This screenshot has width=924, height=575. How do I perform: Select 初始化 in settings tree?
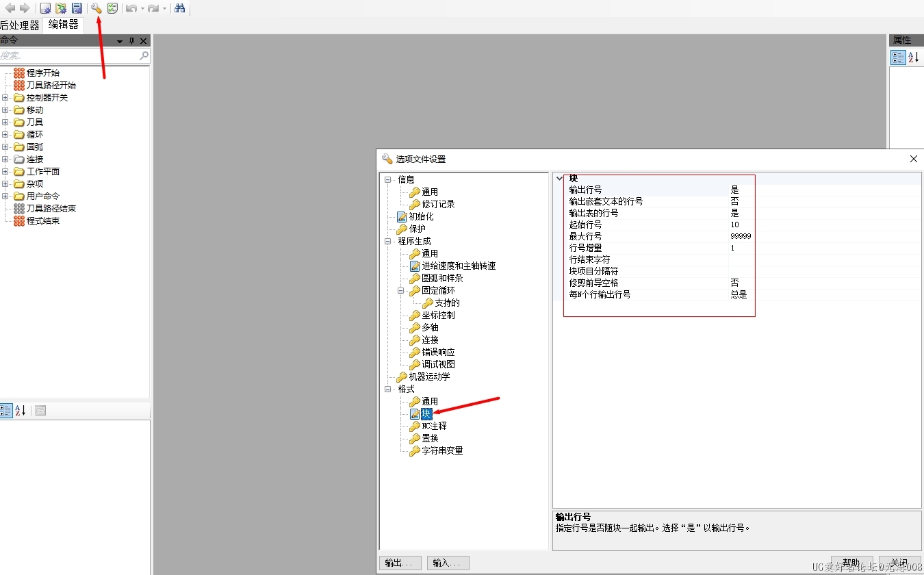[x=421, y=216]
